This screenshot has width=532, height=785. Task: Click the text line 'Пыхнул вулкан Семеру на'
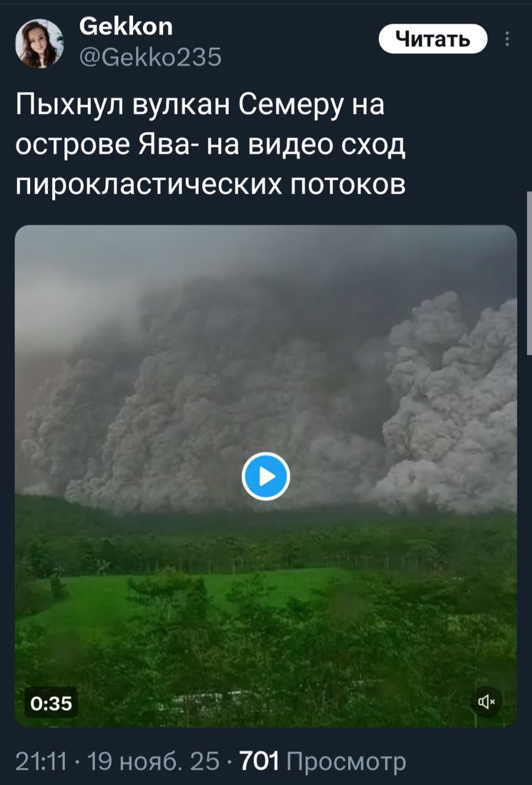200,104
